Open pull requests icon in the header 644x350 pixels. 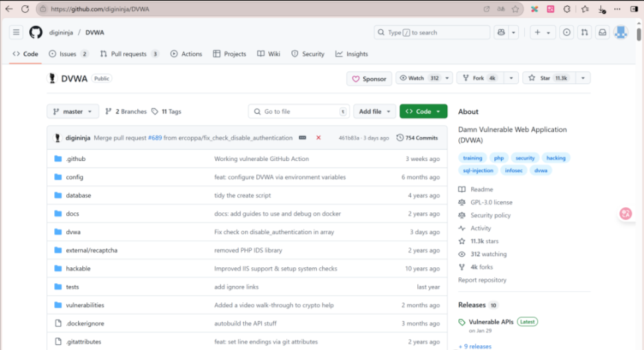(584, 32)
